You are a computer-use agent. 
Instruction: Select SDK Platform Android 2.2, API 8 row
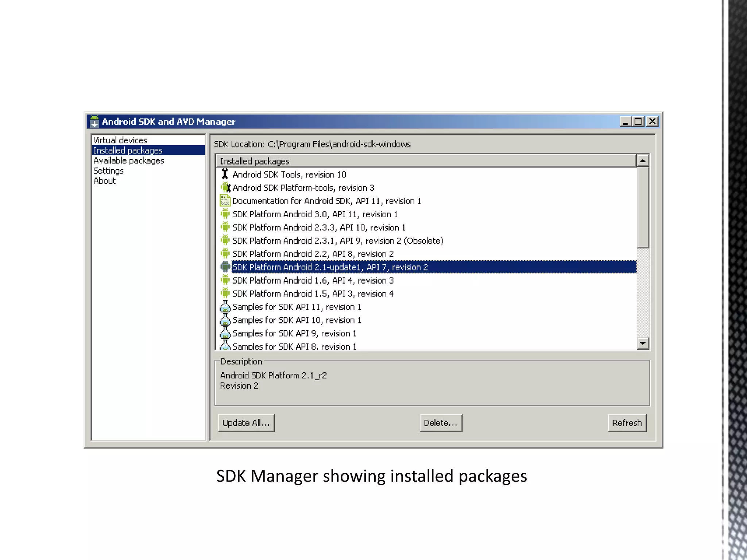(313, 254)
